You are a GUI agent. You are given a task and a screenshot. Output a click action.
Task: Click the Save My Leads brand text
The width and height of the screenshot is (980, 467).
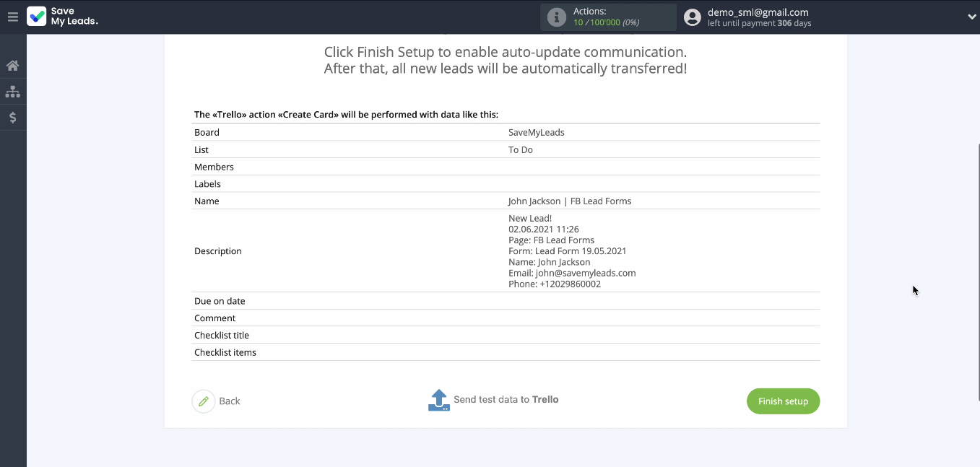tap(74, 17)
